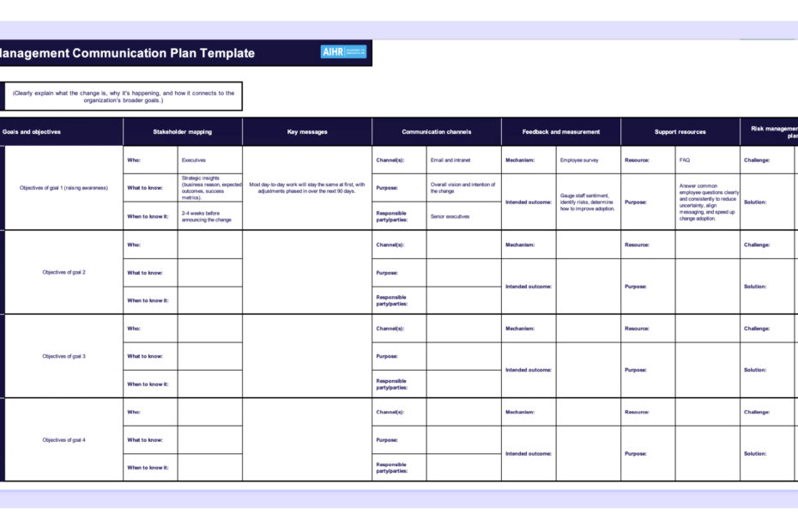Image resolution: width=798 pixels, height=532 pixels.
Task: Click the 'Who:' label in goal 1 row
Action: click(134, 160)
